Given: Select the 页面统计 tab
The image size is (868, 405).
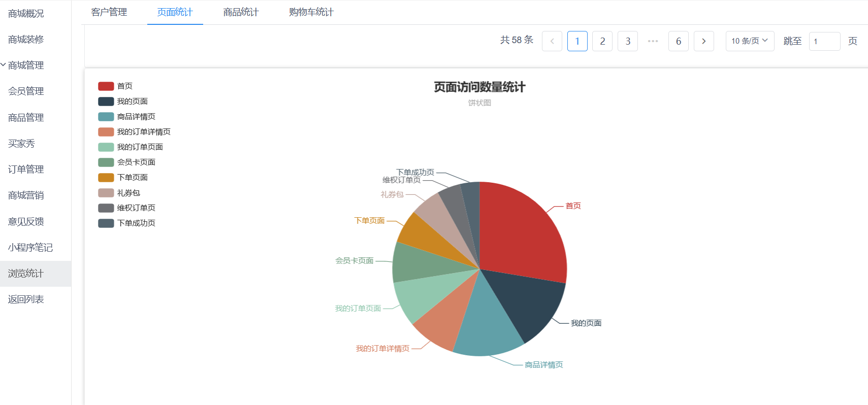Looking at the screenshot, I should tap(175, 12).
